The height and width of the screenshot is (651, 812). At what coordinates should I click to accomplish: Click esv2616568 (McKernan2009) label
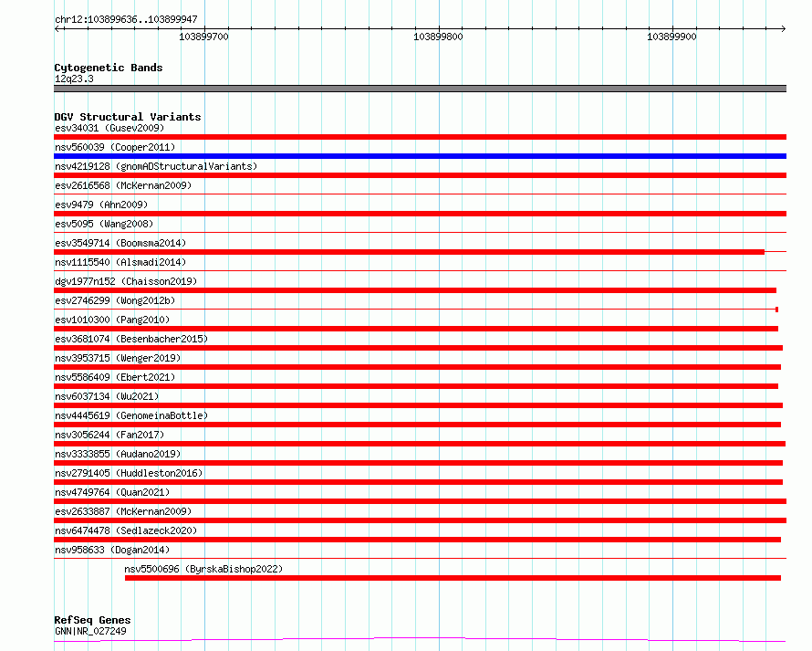point(123,185)
